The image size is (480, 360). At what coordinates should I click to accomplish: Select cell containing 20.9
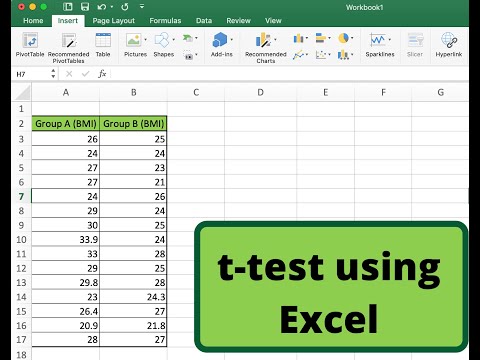click(66, 325)
